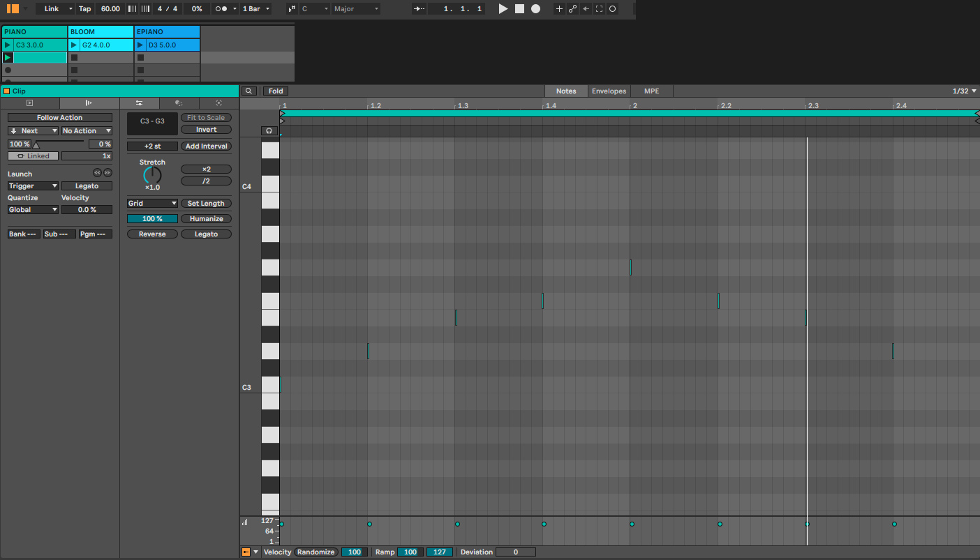Click the Session Record circle icon
The image size is (980, 560).
point(612,8)
